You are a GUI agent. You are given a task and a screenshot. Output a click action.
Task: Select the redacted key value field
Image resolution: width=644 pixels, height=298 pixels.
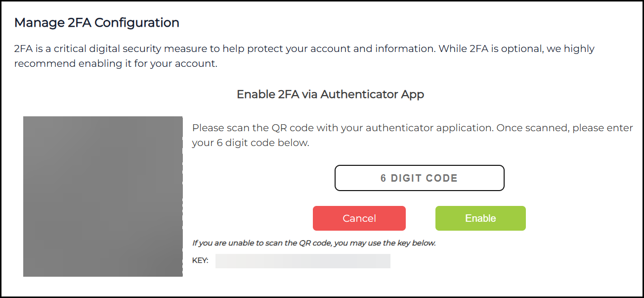click(x=302, y=261)
